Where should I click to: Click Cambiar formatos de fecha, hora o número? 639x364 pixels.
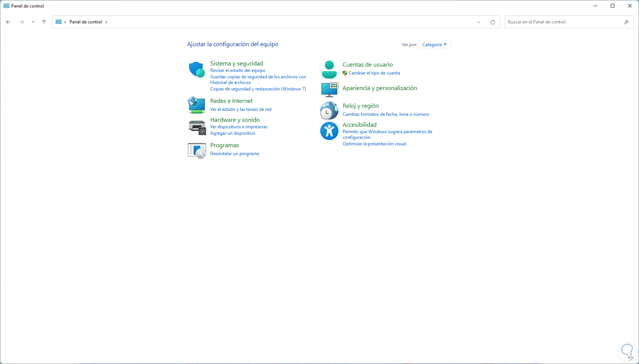[x=386, y=114]
